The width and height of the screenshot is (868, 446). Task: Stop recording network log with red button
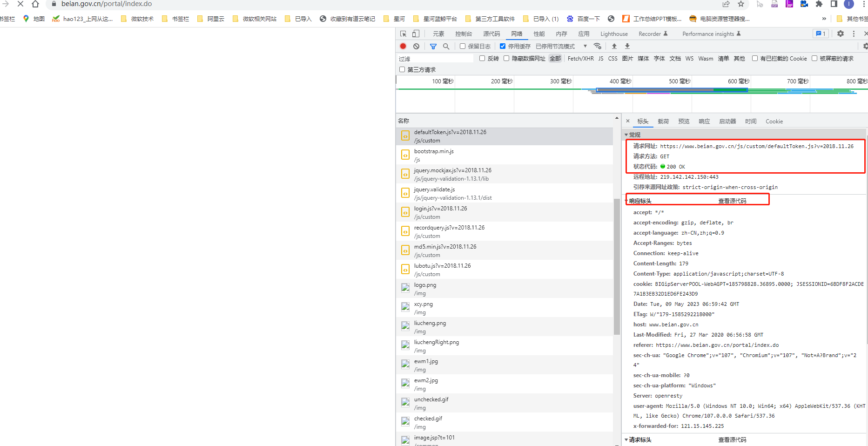click(403, 46)
